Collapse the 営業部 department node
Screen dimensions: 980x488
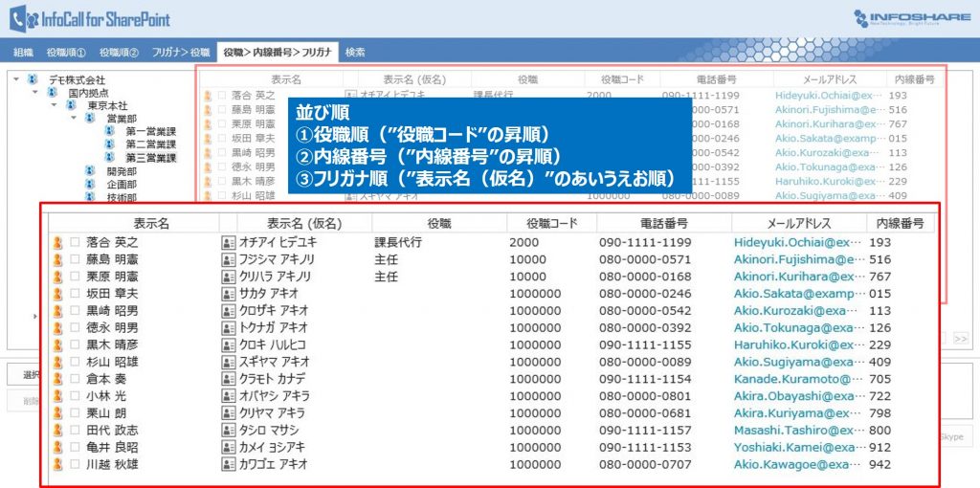72,119
